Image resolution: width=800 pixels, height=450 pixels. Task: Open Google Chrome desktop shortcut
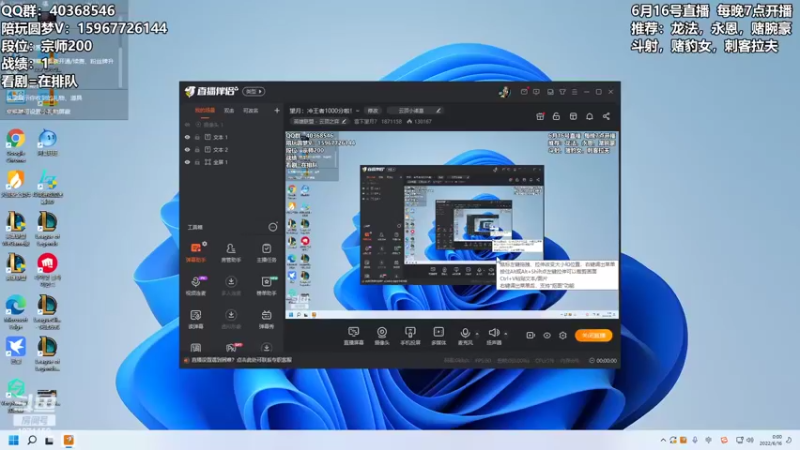click(x=16, y=145)
